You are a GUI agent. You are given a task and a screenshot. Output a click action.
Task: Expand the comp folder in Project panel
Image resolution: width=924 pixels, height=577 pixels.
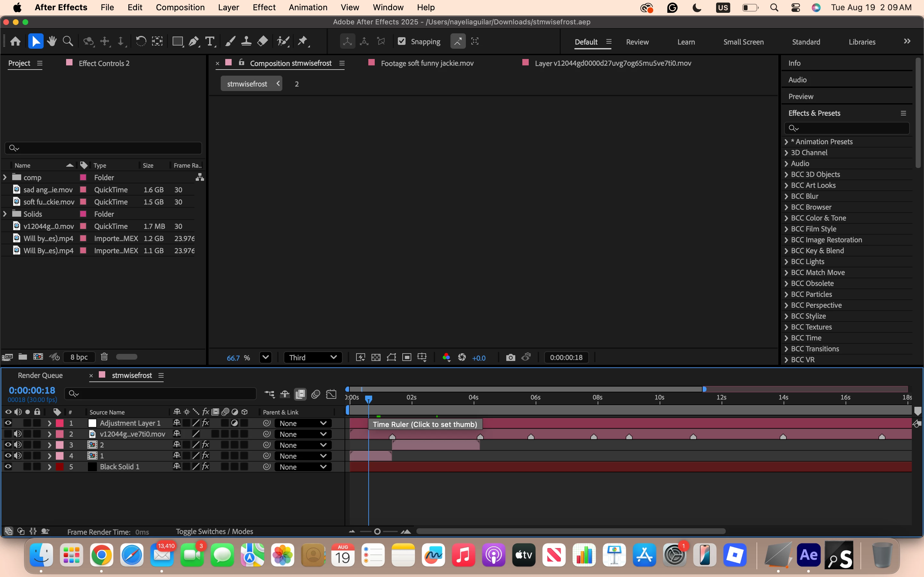coord(5,178)
